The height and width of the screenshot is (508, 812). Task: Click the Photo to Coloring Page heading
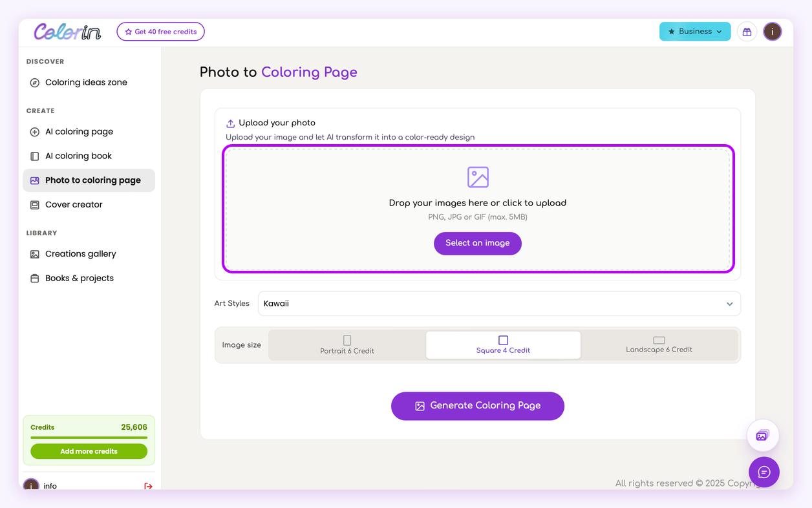(278, 72)
